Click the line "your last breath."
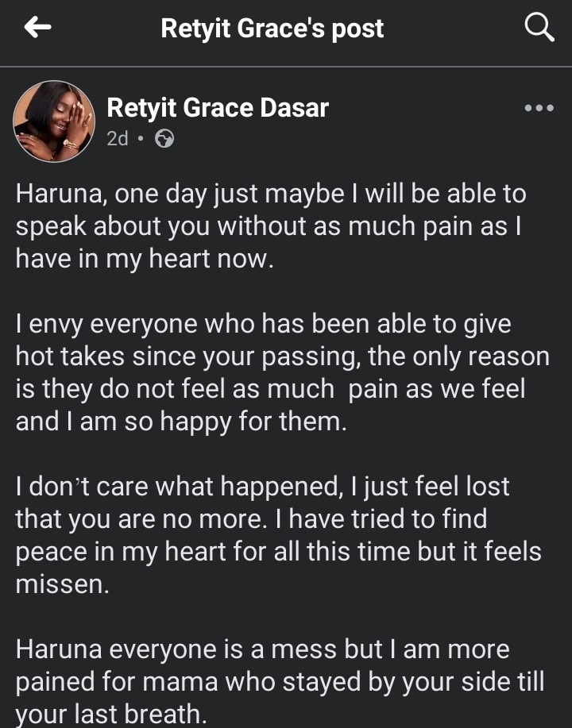 pyautogui.click(x=111, y=715)
